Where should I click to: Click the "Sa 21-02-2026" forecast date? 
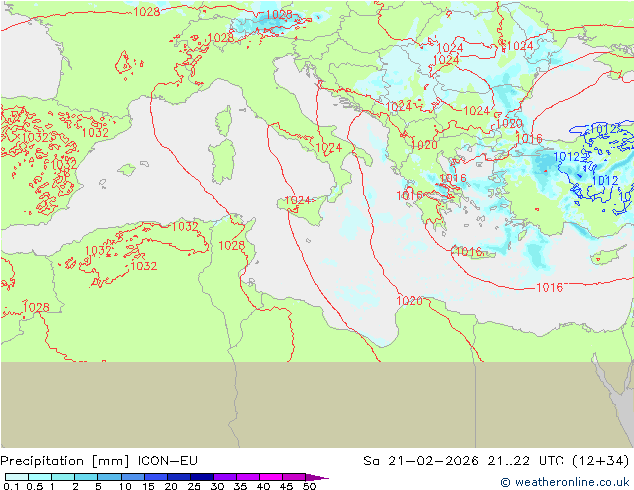point(421,460)
